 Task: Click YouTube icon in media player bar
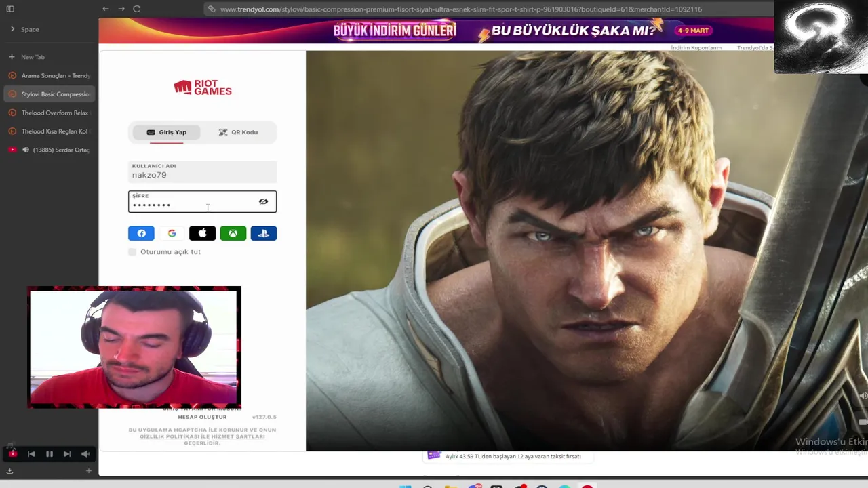12,453
